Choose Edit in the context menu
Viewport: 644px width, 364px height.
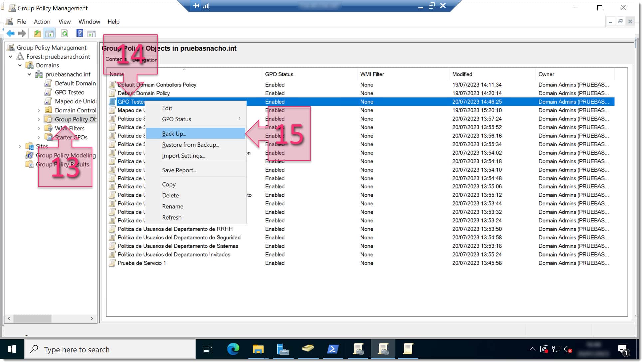[196, 108]
